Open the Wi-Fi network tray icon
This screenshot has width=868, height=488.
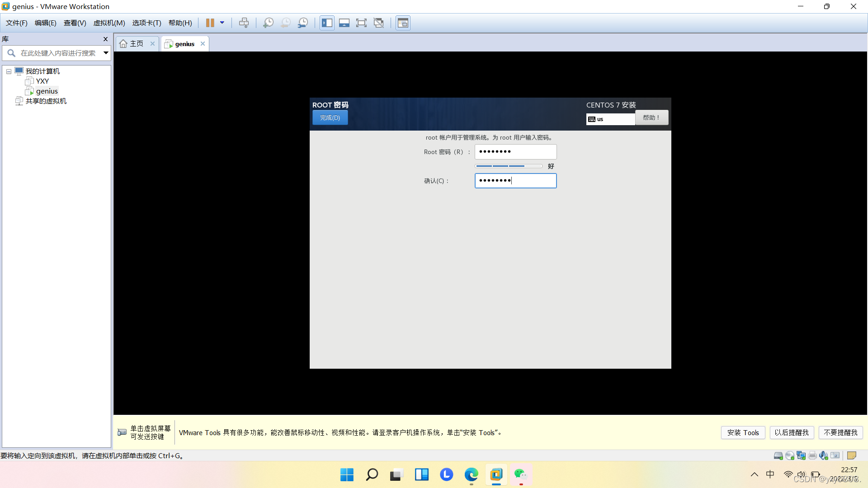click(788, 474)
